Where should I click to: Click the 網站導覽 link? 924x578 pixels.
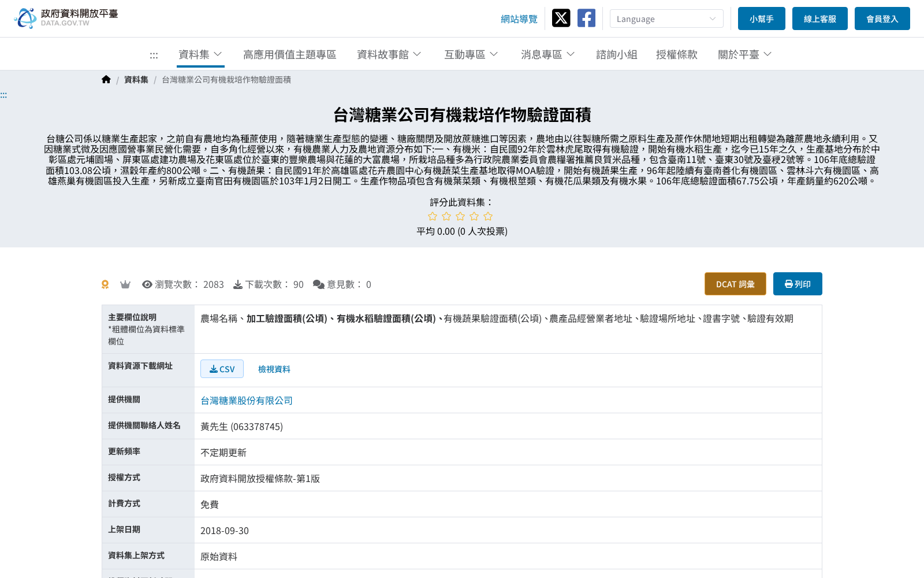519,19
